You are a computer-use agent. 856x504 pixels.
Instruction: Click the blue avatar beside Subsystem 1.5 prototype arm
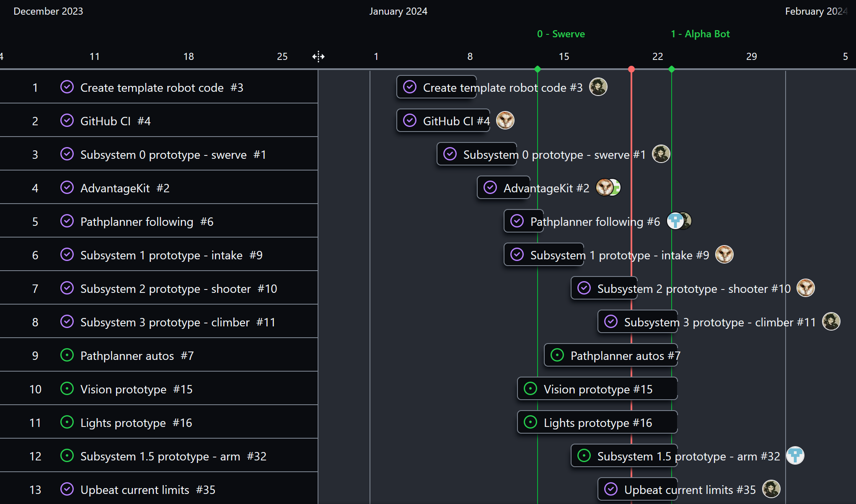click(x=795, y=456)
